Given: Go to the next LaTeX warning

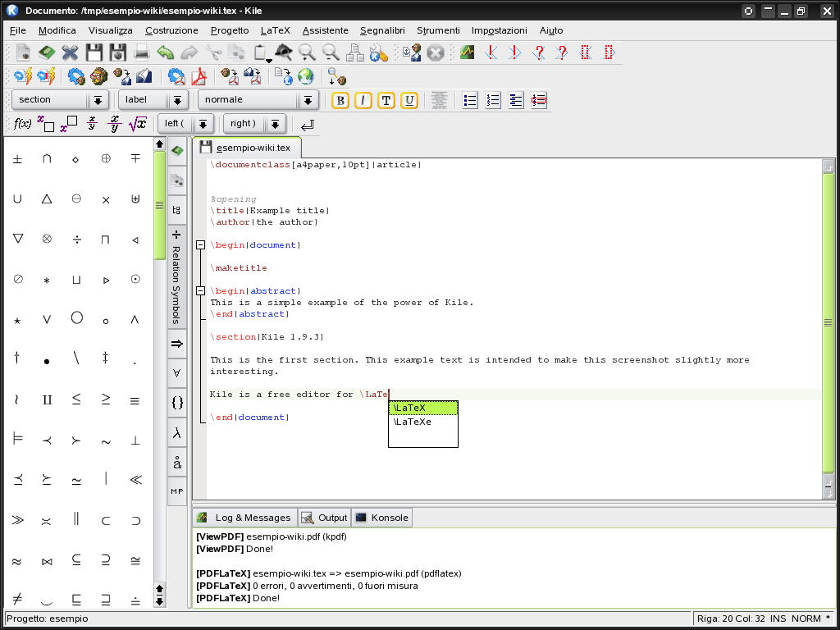Looking at the screenshot, I should pos(562,52).
